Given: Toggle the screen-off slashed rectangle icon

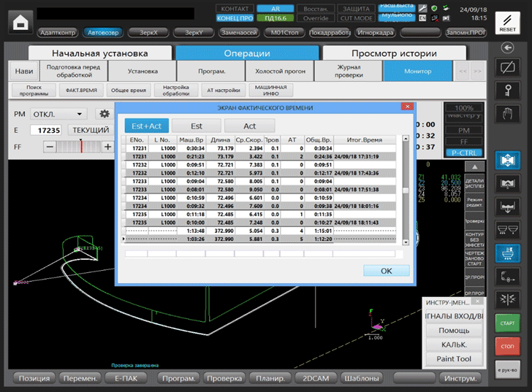Looking at the screenshot, I should pyautogui.click(x=507, y=67).
